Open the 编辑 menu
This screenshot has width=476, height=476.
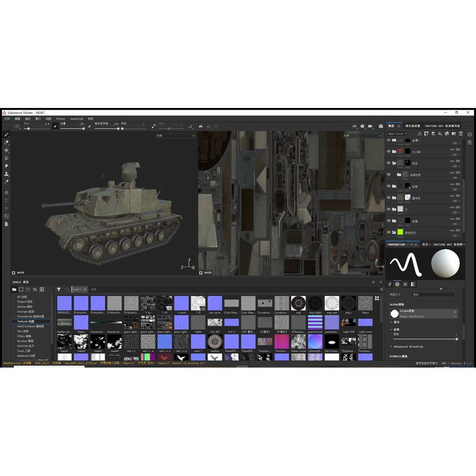[x=18, y=119]
